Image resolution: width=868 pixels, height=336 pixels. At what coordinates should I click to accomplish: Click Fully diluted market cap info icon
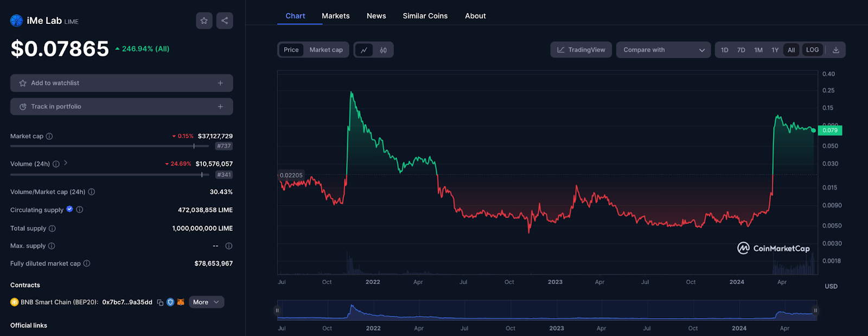(87, 263)
